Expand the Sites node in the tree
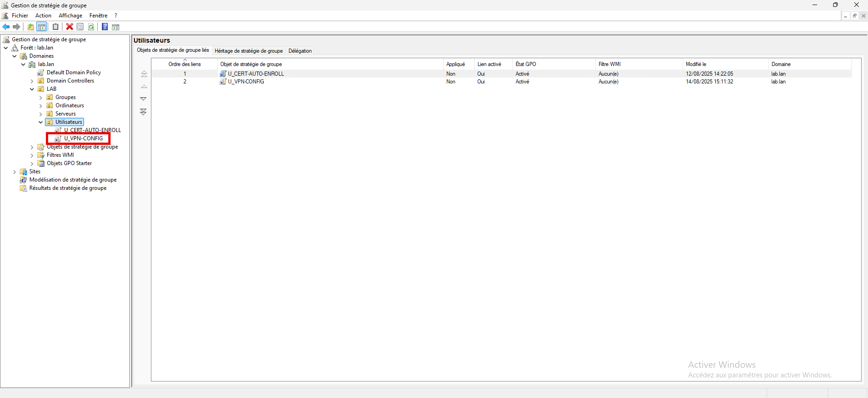The height and width of the screenshot is (398, 868). pyautogui.click(x=15, y=172)
